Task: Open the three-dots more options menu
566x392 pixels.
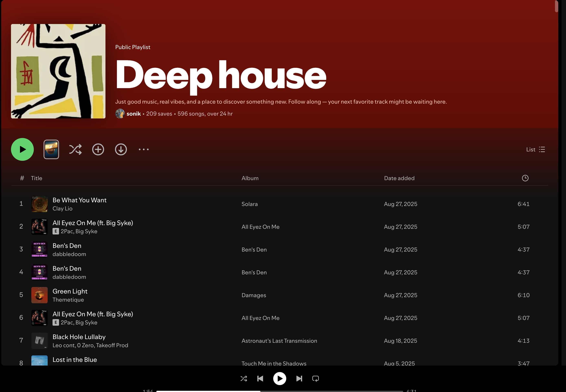Action: click(x=144, y=149)
